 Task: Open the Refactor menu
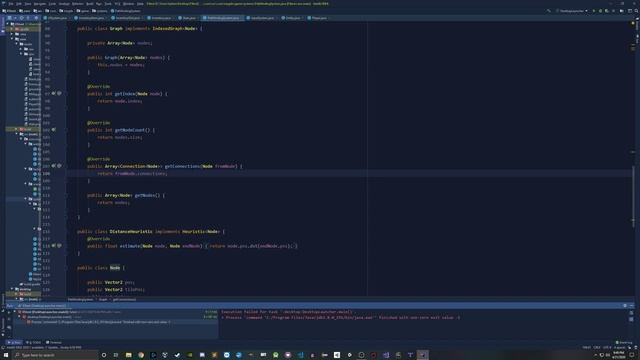pyautogui.click(x=77, y=4)
